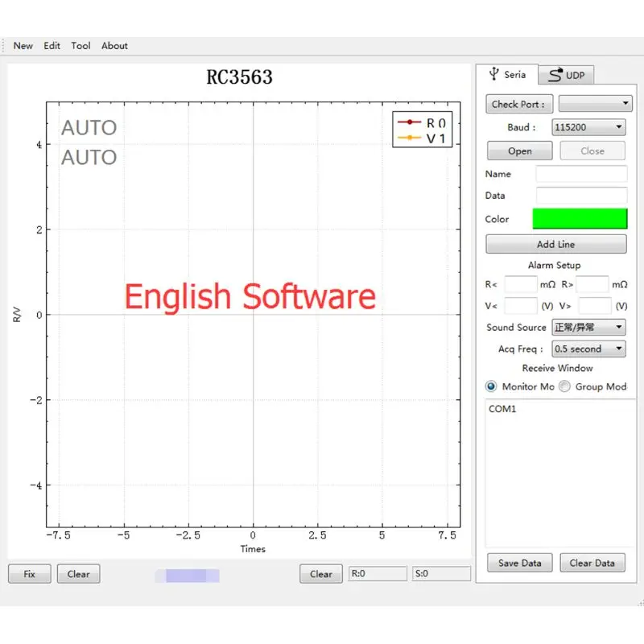This screenshot has height=644, width=644.
Task: Open the Edit menu
Action: coord(52,46)
